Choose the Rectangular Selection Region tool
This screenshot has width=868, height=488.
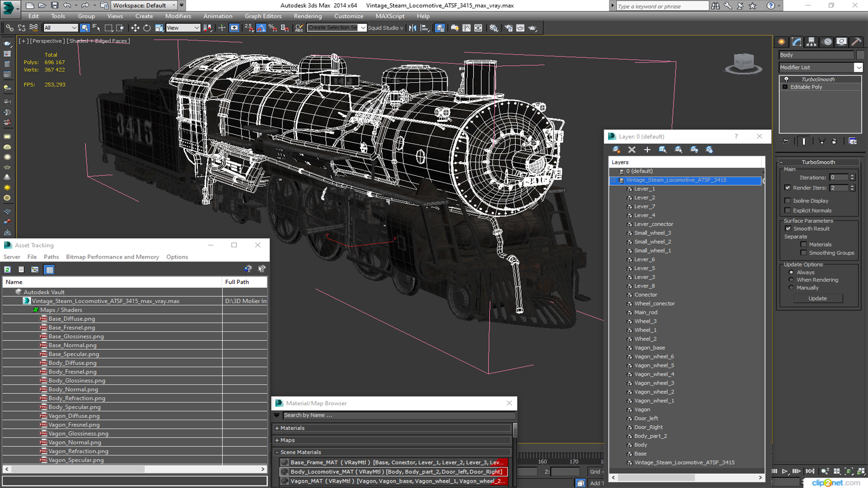108,28
